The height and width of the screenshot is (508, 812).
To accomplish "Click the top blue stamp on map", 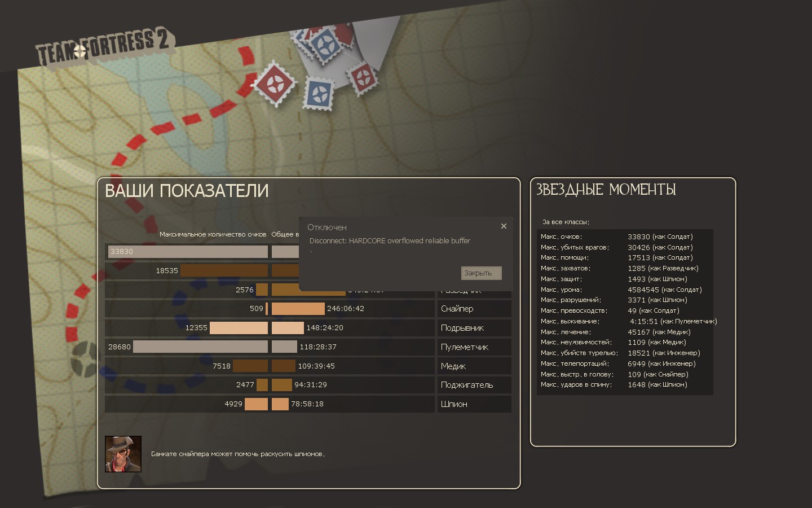I will click(324, 44).
